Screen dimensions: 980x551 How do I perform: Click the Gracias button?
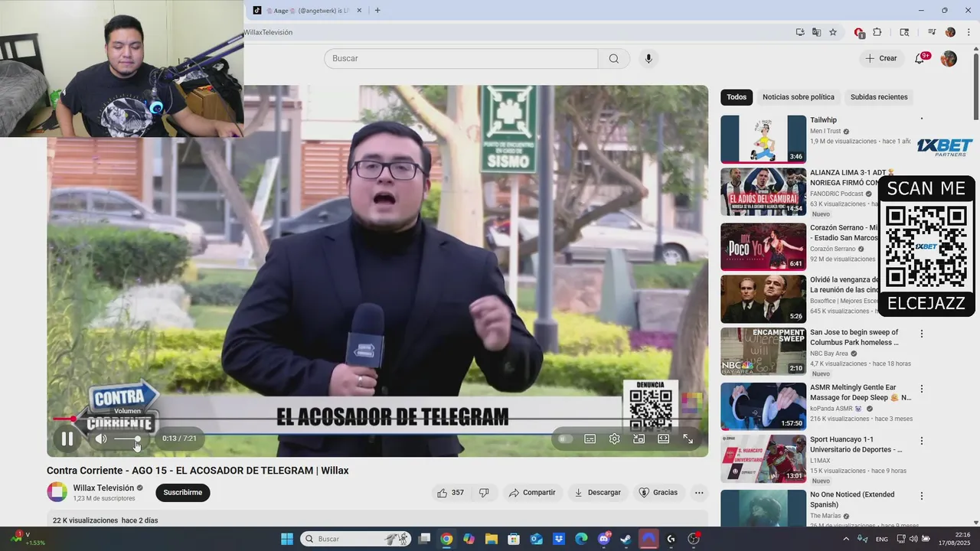click(658, 493)
